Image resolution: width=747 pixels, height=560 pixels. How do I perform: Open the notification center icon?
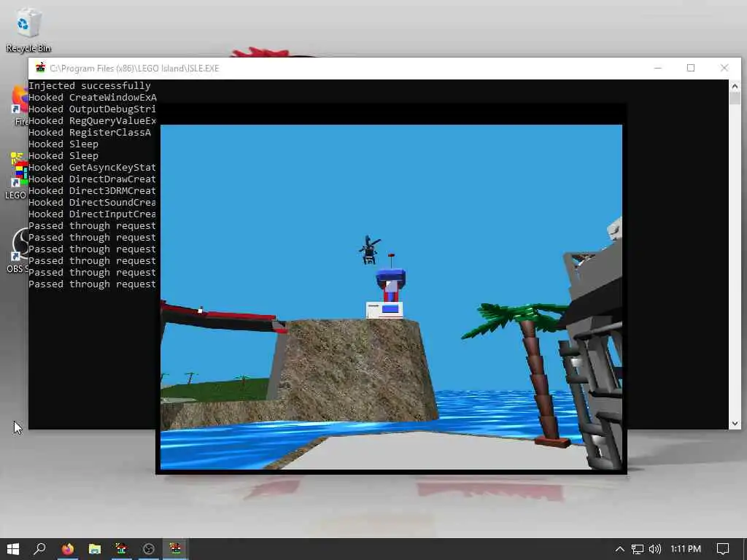[x=723, y=549]
